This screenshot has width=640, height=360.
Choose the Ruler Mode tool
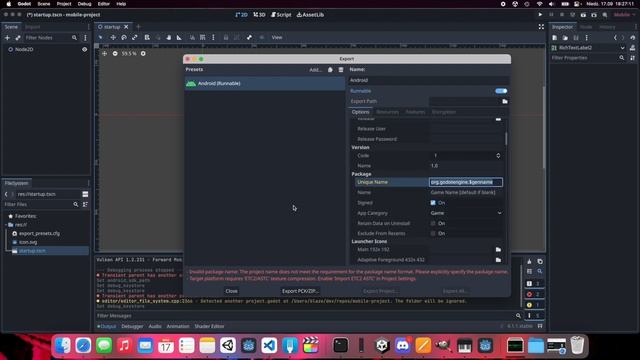(179, 38)
